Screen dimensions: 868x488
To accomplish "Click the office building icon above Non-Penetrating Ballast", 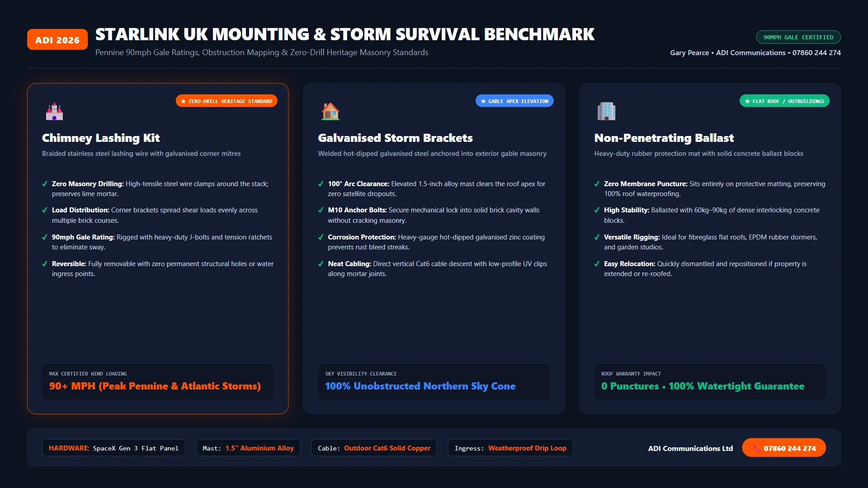I will [606, 111].
